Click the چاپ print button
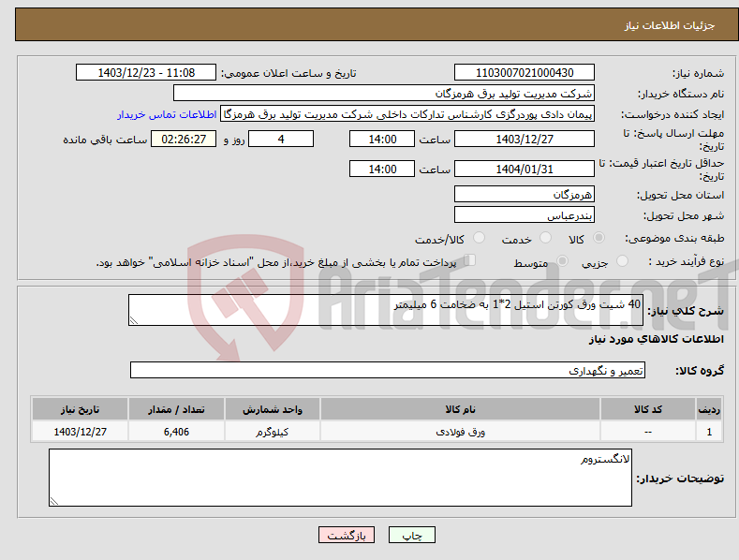 pos(412,535)
